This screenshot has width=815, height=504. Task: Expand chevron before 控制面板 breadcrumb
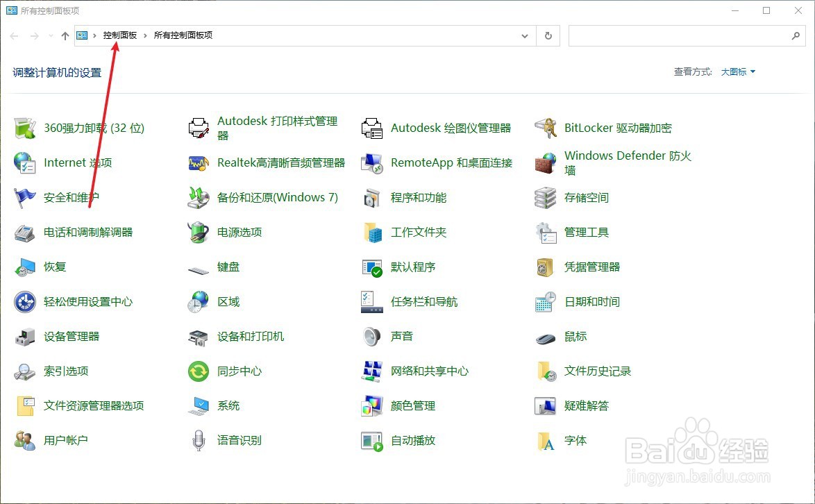pos(94,36)
